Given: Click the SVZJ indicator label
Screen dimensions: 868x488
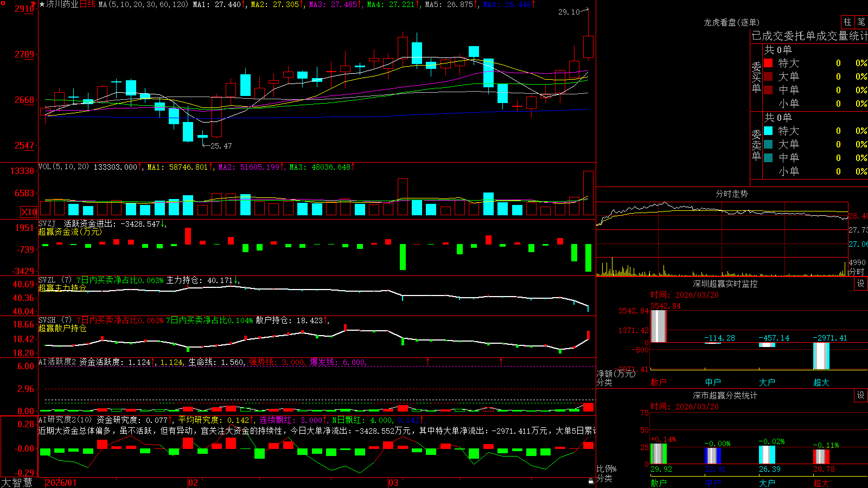Looking at the screenshot, I should [47, 223].
